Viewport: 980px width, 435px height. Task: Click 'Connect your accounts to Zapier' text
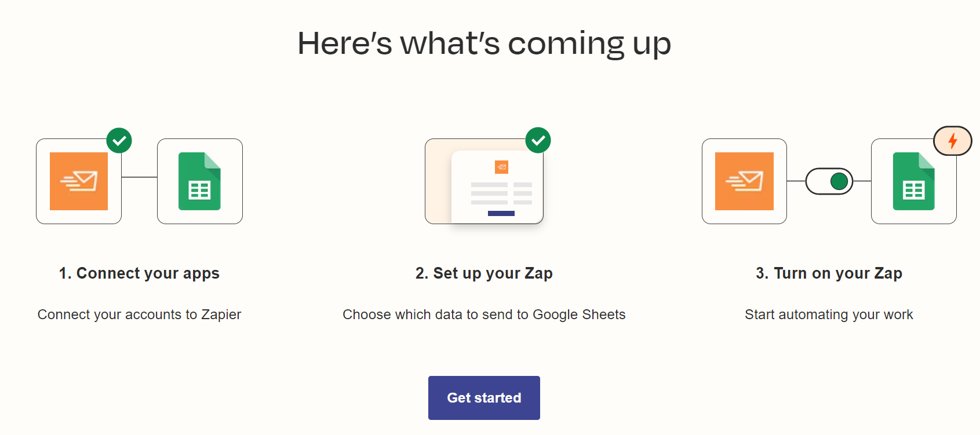coord(139,315)
